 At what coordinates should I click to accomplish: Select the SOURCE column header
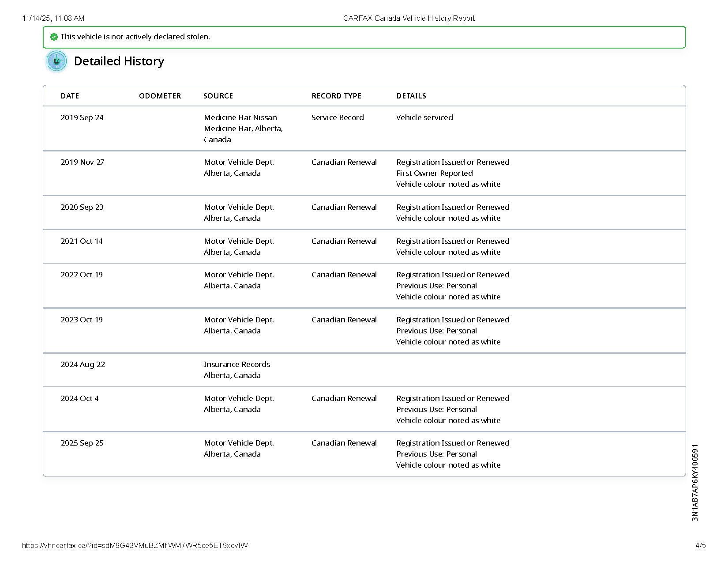(x=218, y=96)
